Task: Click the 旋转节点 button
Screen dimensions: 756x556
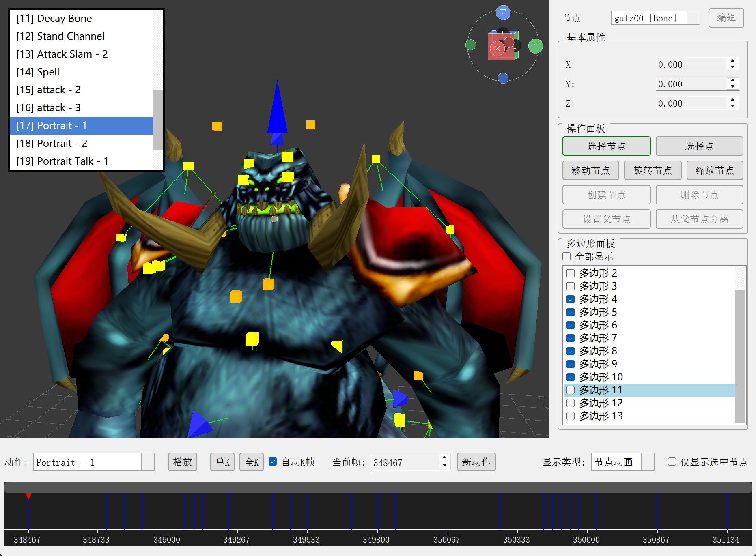Action: (x=653, y=170)
